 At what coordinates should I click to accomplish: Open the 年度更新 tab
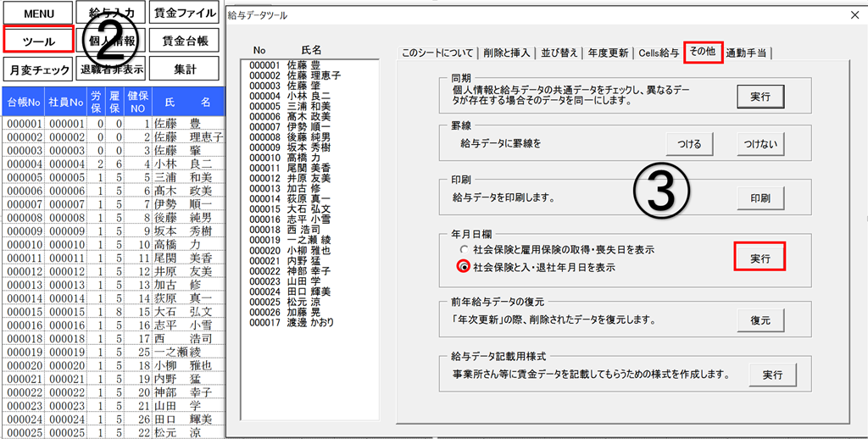608,53
